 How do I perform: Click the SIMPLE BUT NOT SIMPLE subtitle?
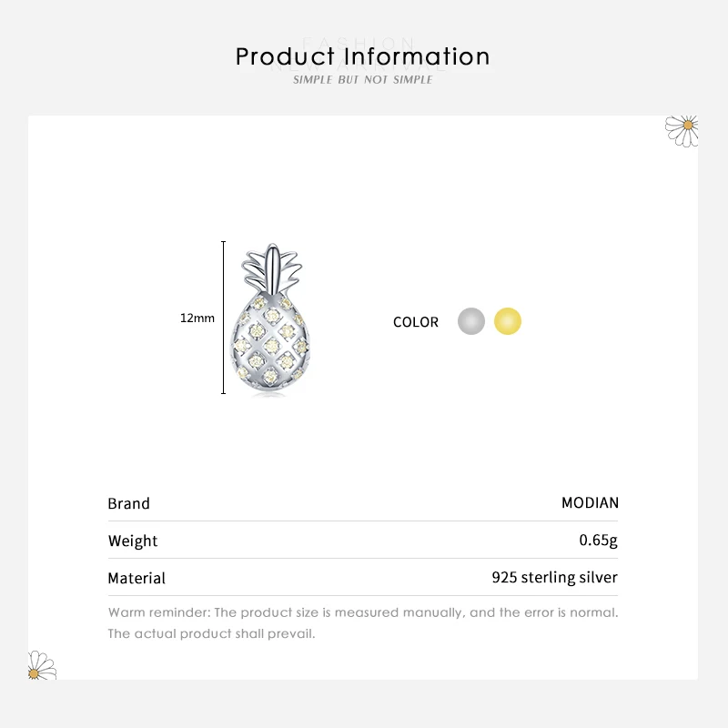[x=362, y=80]
